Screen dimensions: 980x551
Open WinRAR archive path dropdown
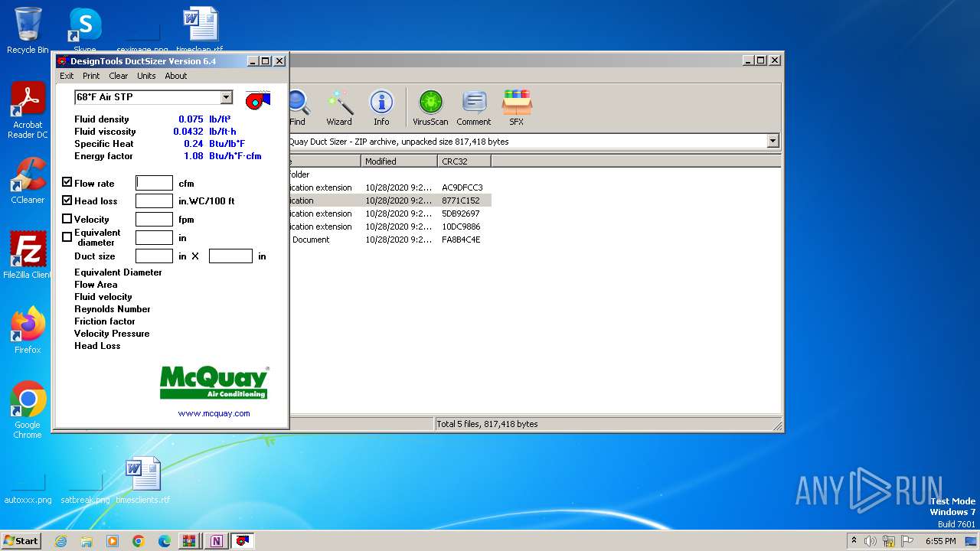pyautogui.click(x=773, y=141)
